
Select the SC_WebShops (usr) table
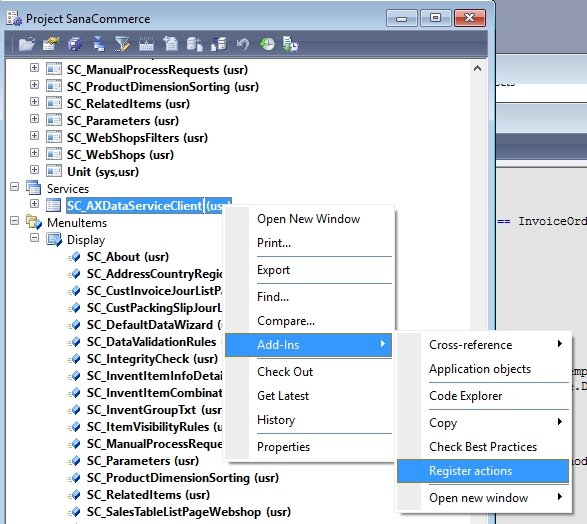click(120, 155)
